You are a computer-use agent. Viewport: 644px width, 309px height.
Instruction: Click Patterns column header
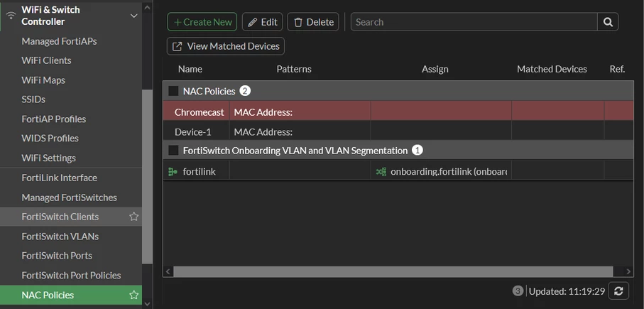[294, 69]
